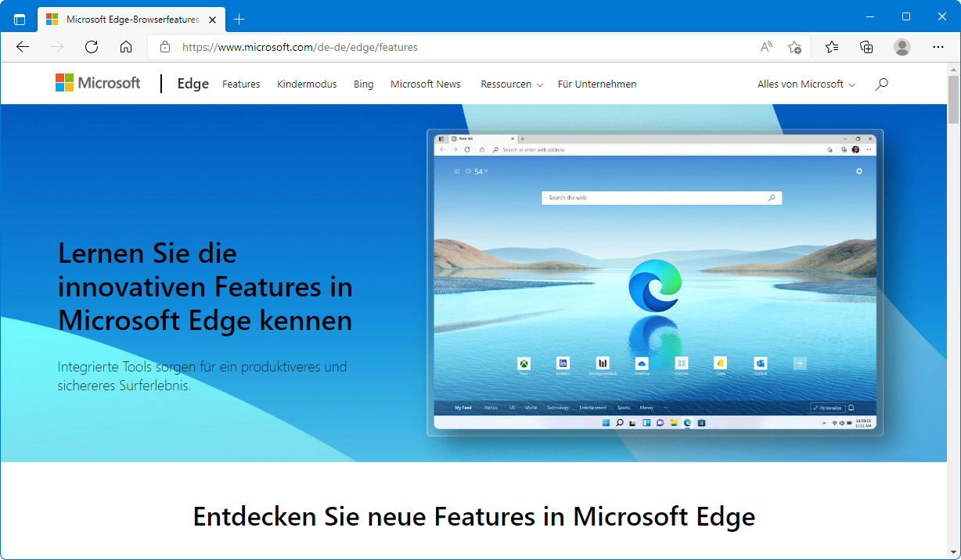The height and width of the screenshot is (560, 961).
Task: Open the Features navigation item
Action: click(241, 84)
